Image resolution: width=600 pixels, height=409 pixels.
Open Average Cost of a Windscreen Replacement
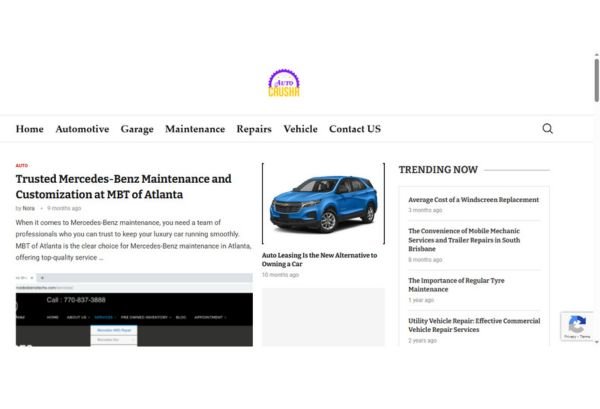click(473, 200)
